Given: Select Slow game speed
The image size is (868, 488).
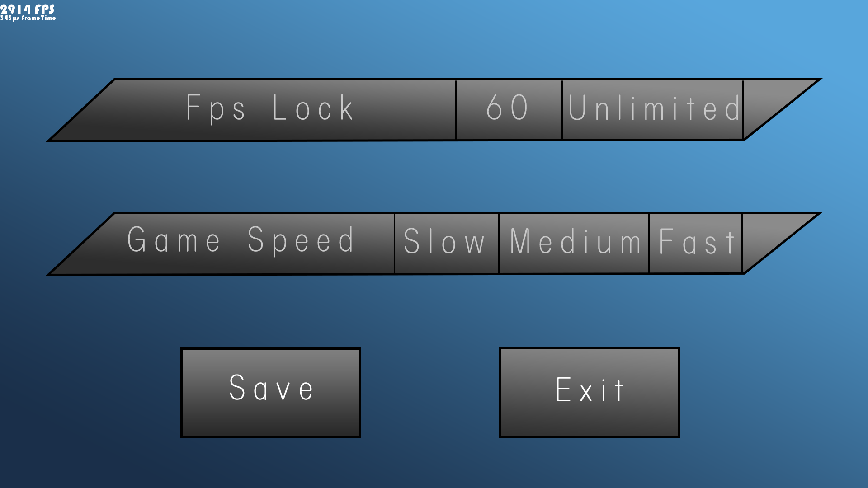Looking at the screenshot, I should pos(446,244).
